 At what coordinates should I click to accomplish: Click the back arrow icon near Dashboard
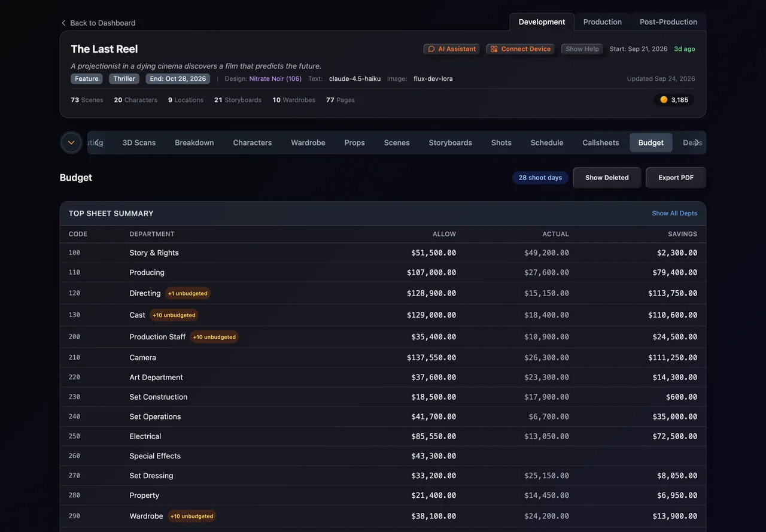tap(63, 23)
